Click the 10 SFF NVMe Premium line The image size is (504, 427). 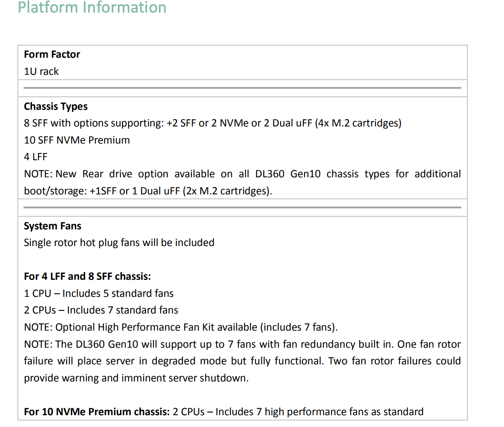click(77, 140)
